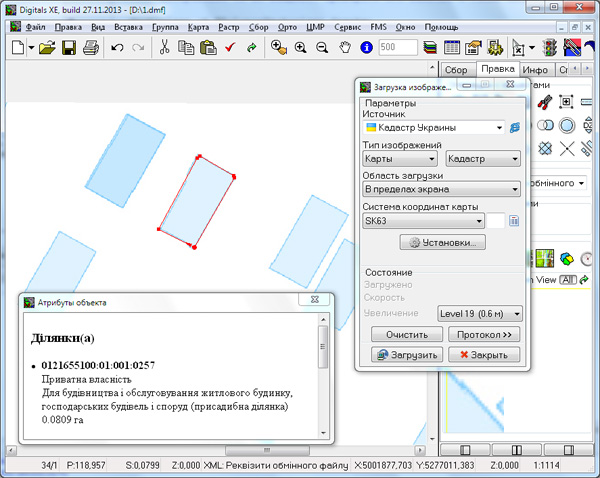
Task: Activate the Pan hand tool
Action: point(345,47)
